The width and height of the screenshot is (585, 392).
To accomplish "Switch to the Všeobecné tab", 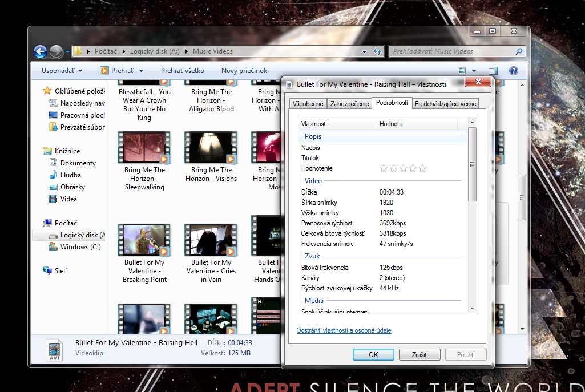I will tap(308, 104).
